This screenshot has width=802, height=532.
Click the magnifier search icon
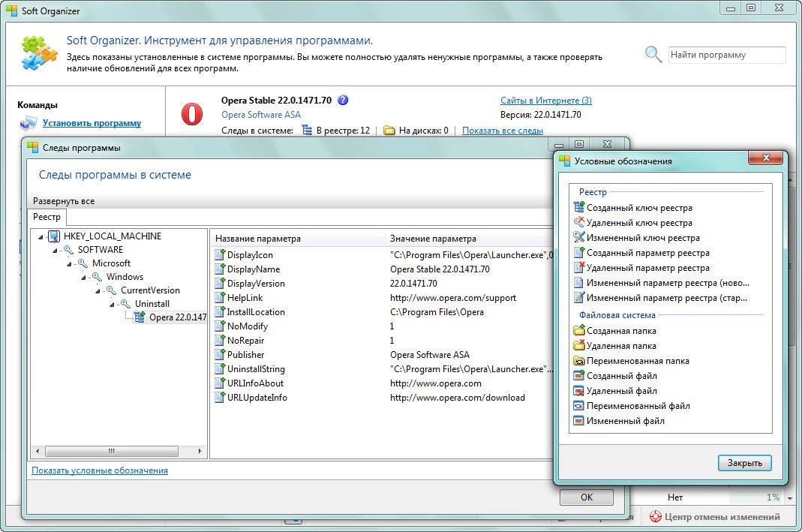(653, 54)
